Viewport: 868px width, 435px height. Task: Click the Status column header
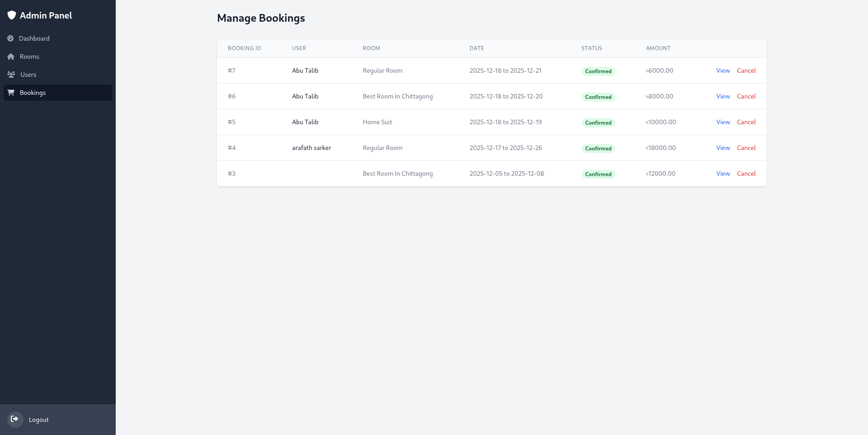point(591,48)
